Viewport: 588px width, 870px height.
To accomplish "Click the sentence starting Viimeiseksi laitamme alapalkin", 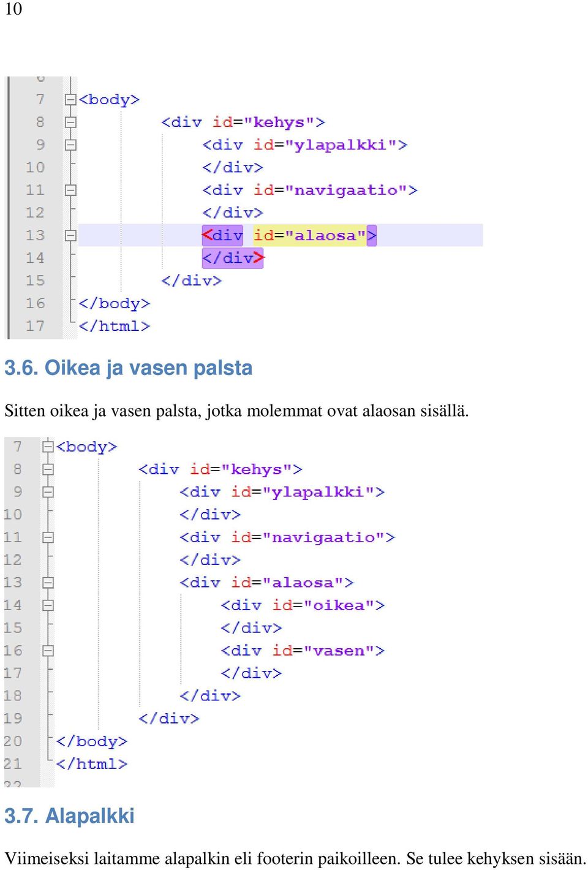I will (295, 858).
